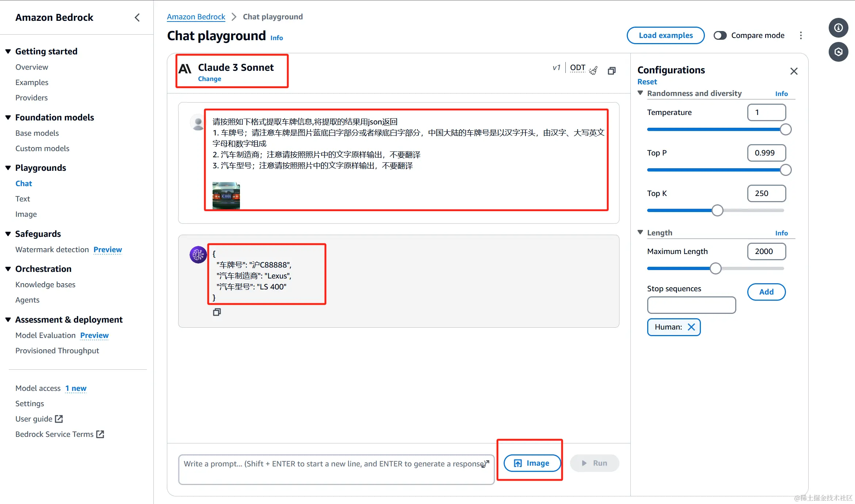Collapse the Length configuration section
Viewport: 855px width, 504px height.
point(640,232)
